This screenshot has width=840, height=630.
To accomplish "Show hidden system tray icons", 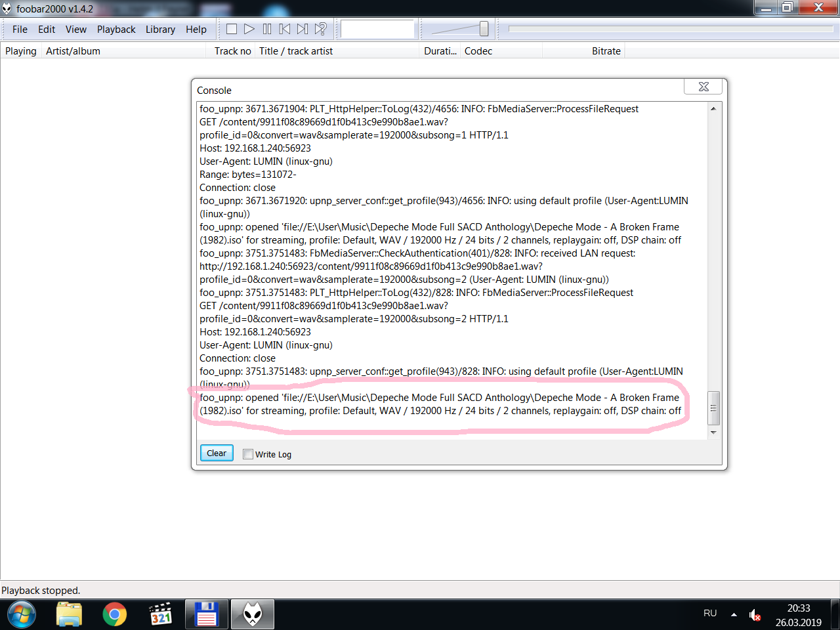I will tap(734, 615).
